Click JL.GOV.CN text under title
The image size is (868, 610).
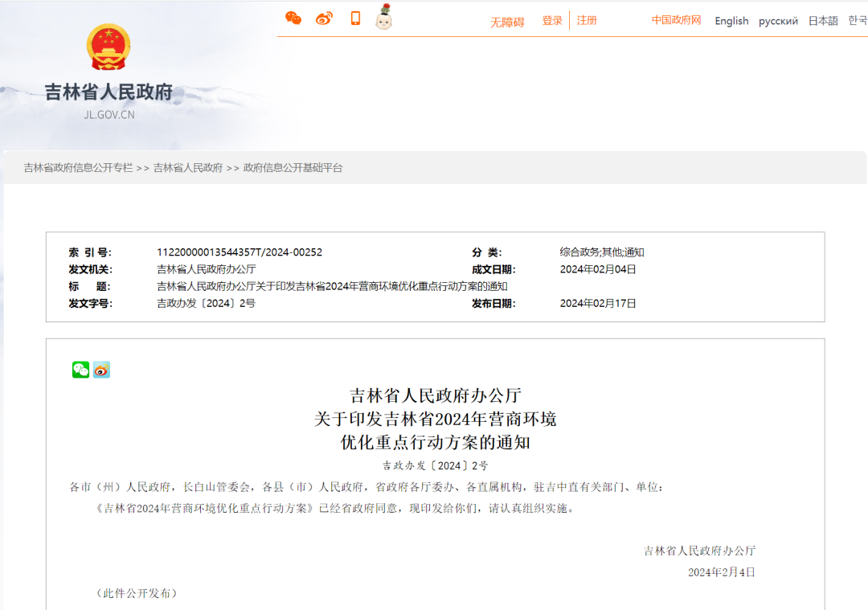[109, 115]
